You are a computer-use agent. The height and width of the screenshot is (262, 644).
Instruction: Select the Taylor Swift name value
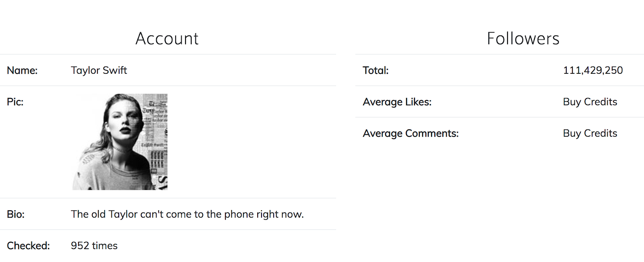(x=99, y=71)
